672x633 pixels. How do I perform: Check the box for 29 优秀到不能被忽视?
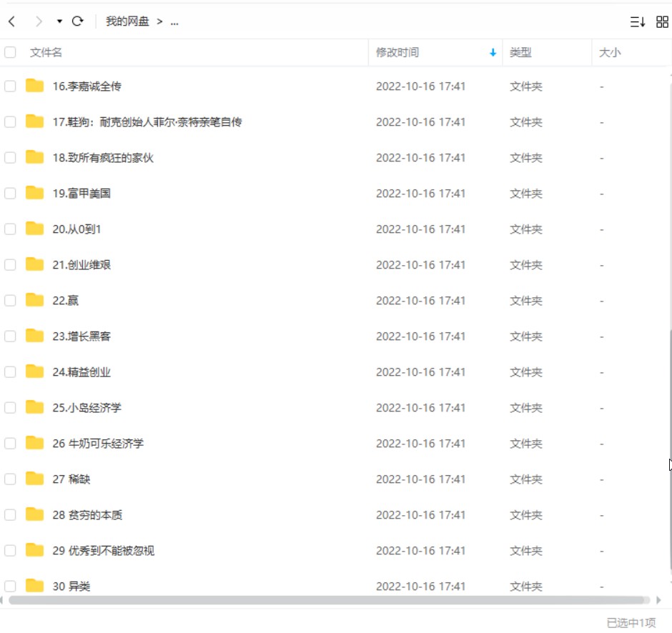pyautogui.click(x=10, y=550)
